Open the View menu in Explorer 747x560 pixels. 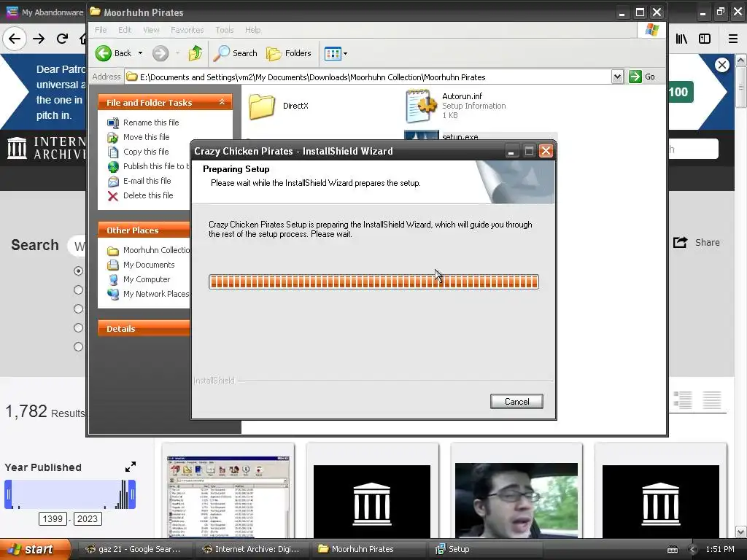pos(151,30)
